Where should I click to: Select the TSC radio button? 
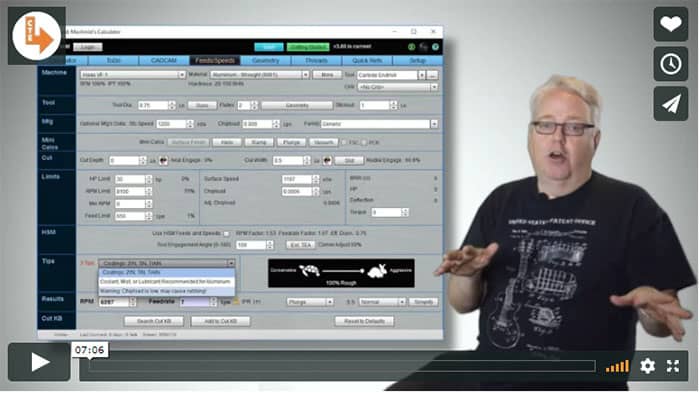[344, 142]
